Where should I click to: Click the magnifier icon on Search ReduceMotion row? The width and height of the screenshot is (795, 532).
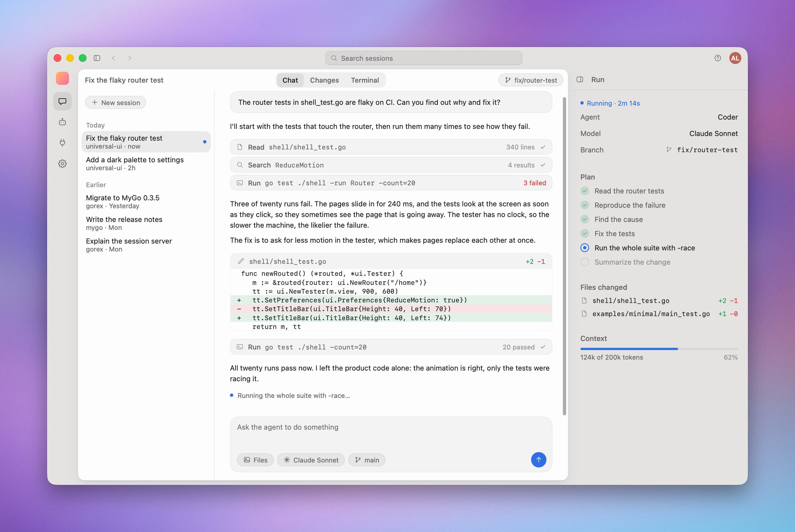click(240, 165)
